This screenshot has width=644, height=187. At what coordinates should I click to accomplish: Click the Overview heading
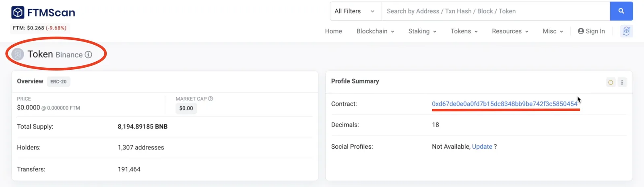pos(30,81)
